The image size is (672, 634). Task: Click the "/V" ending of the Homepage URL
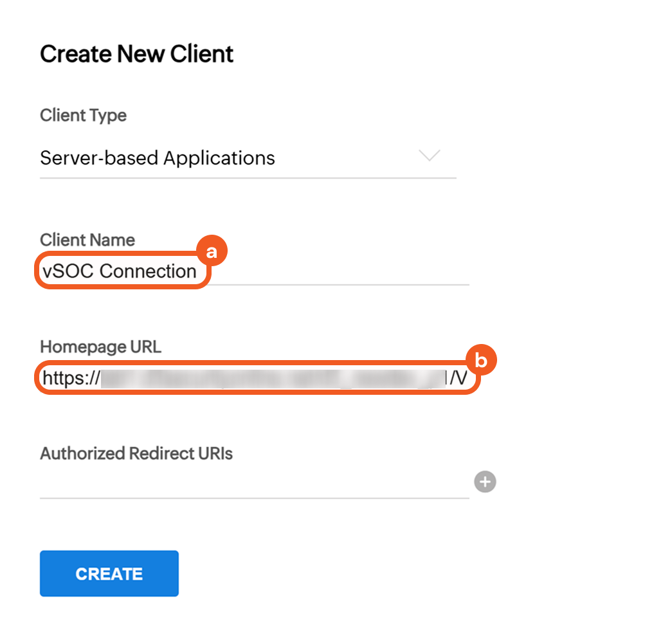tap(459, 379)
